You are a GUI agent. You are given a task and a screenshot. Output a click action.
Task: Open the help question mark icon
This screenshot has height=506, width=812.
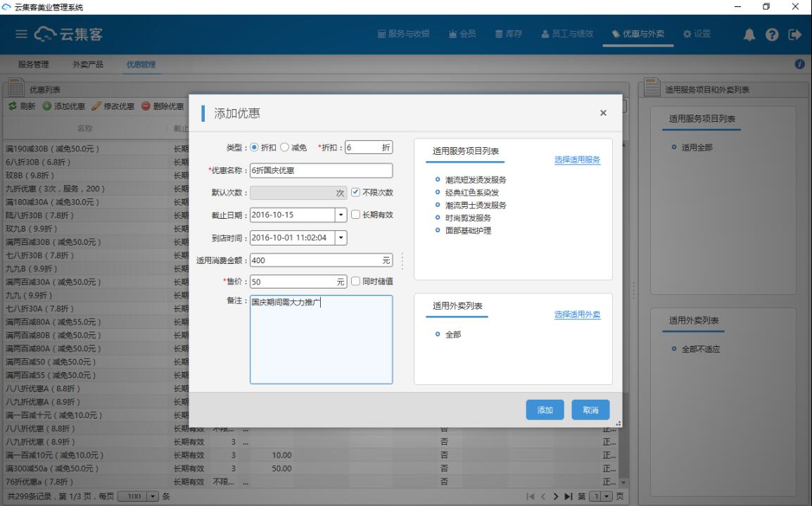772,34
